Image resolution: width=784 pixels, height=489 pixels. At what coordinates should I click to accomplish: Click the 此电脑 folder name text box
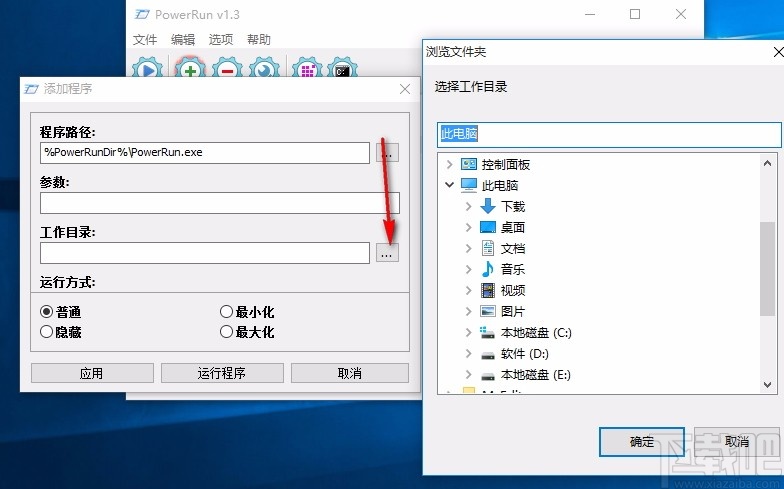coord(609,134)
